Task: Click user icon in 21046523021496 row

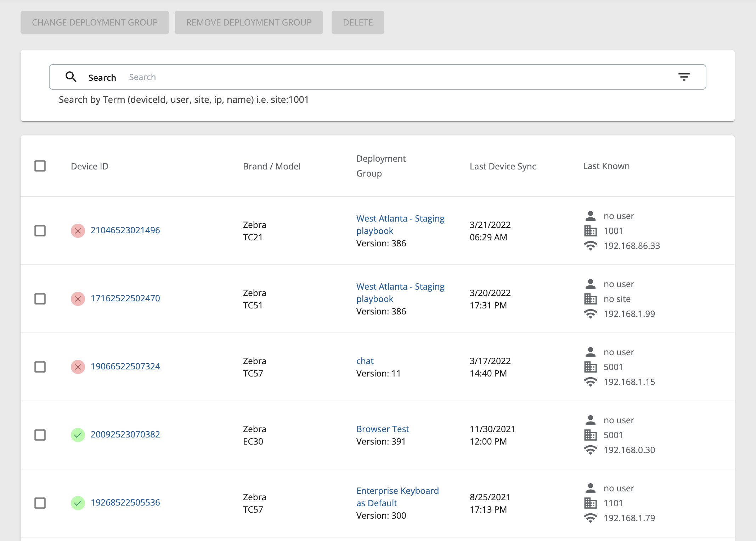Action: [590, 216]
